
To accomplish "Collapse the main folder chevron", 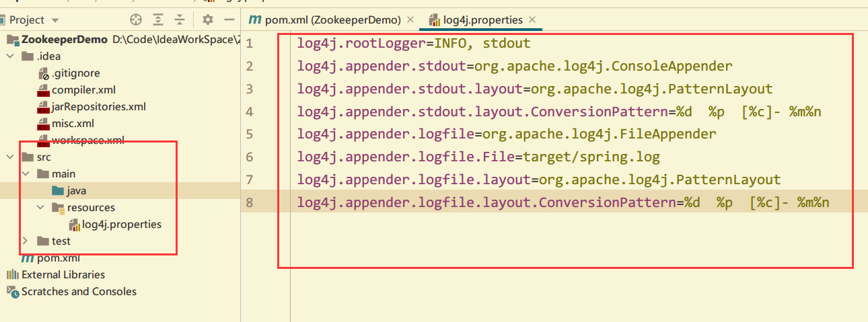I will click(x=26, y=174).
